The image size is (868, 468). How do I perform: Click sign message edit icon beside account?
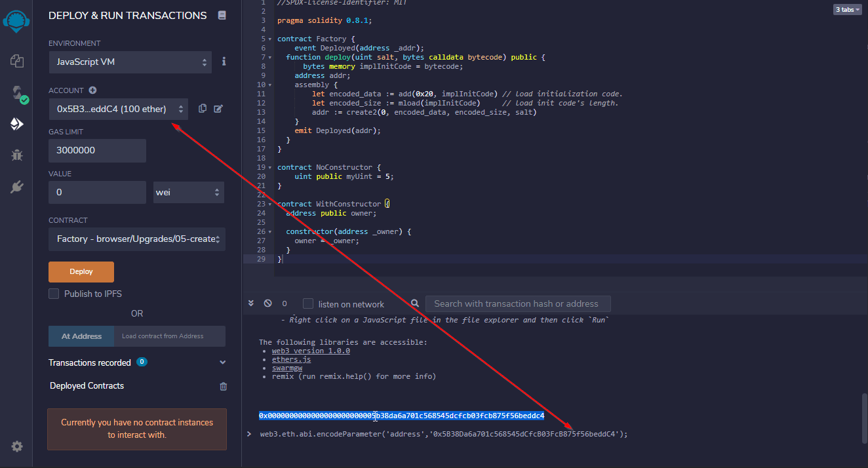point(218,108)
